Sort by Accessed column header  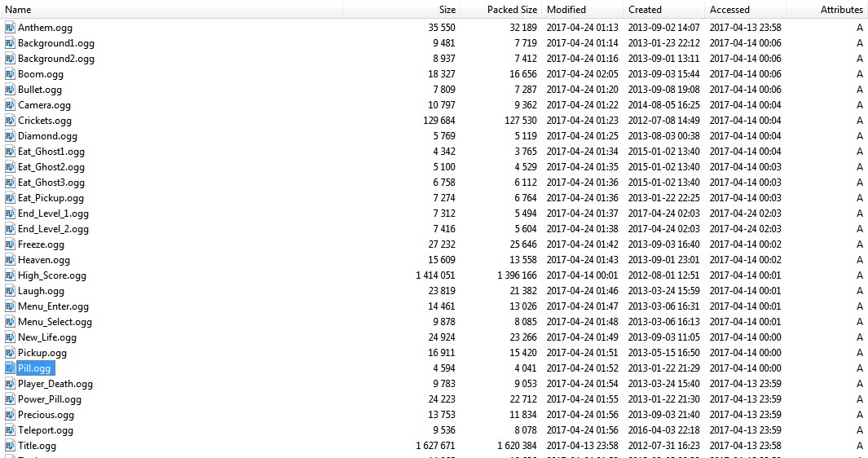729,10
